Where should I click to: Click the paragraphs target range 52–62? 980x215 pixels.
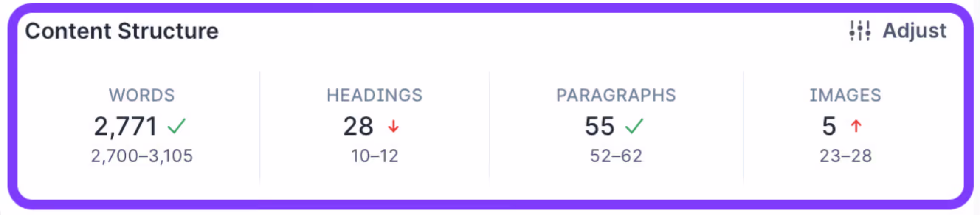pos(616,156)
